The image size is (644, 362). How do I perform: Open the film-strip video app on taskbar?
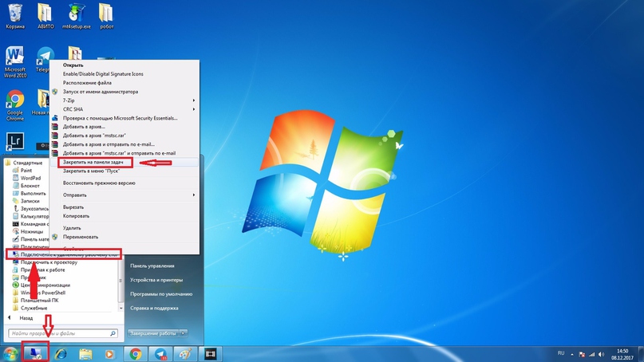[211, 354]
